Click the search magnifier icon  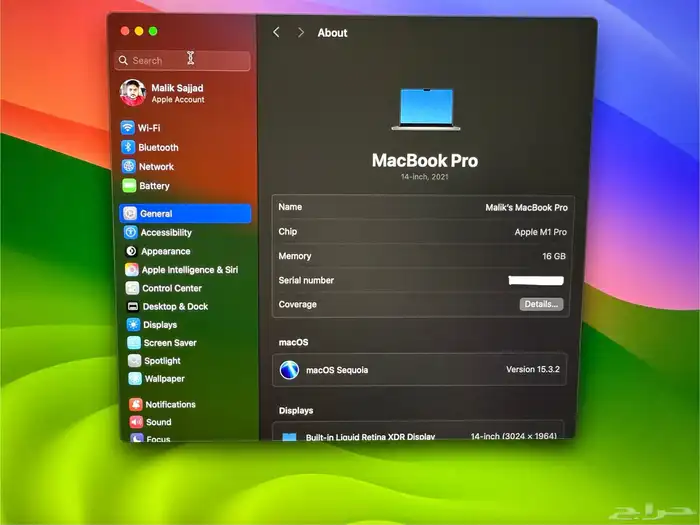click(x=123, y=60)
